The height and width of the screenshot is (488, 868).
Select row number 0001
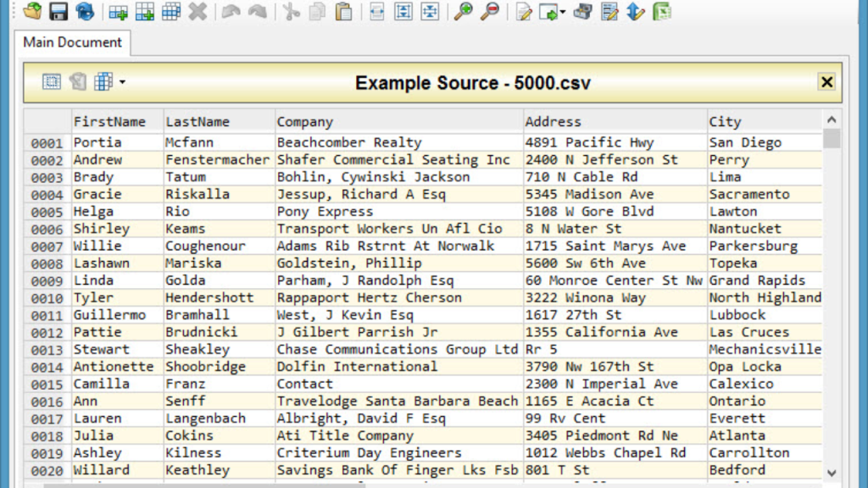(x=47, y=143)
